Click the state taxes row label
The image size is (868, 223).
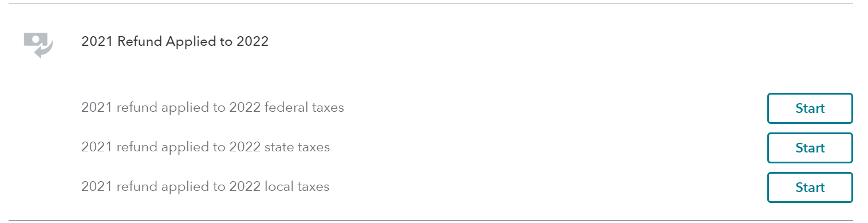pos(206,147)
